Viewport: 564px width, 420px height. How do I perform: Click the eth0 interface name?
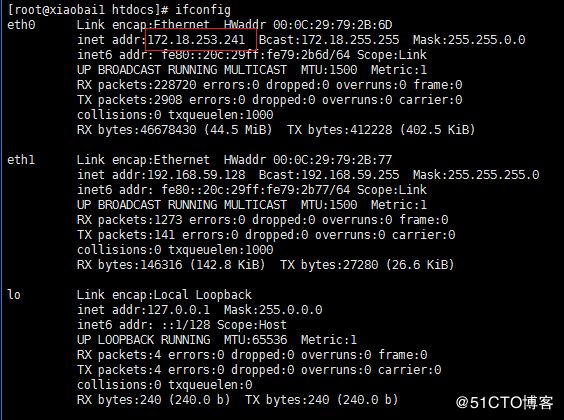pyautogui.click(x=21, y=25)
